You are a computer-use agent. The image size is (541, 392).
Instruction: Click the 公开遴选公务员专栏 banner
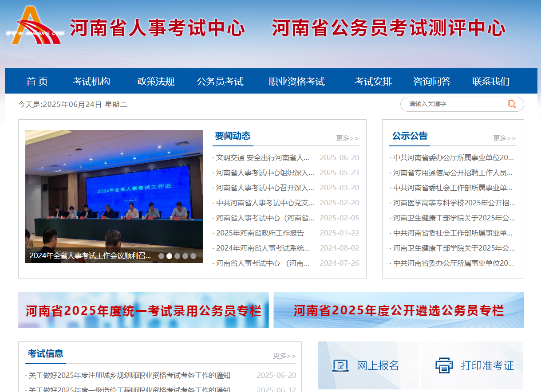[x=399, y=310]
